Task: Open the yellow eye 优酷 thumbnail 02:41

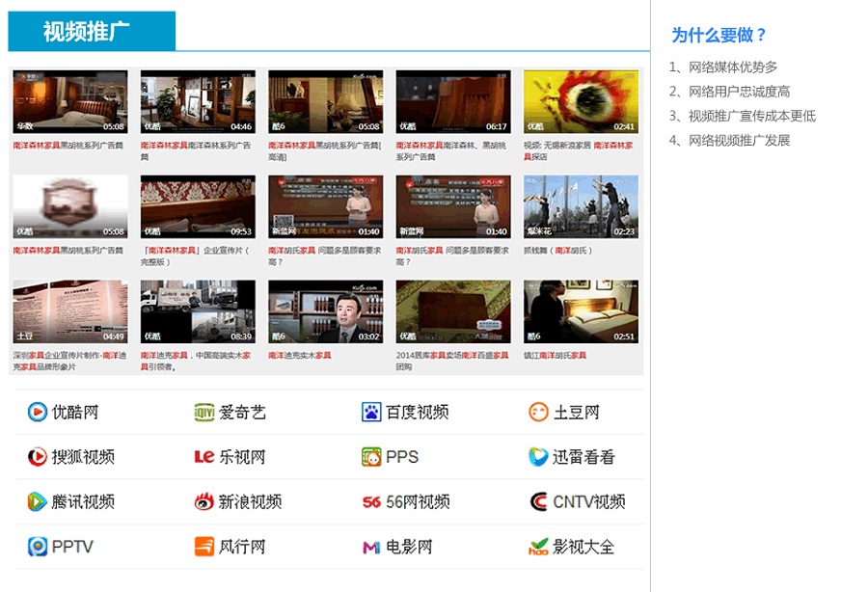Action: coord(581,102)
